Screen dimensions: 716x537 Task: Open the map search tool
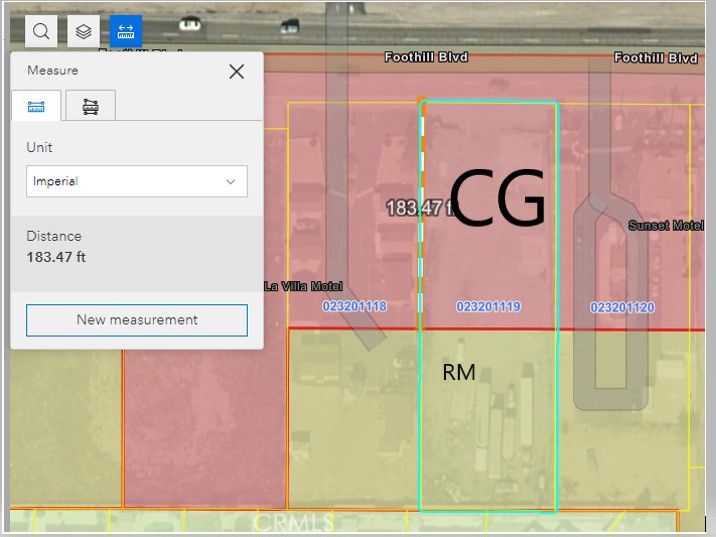(41, 31)
